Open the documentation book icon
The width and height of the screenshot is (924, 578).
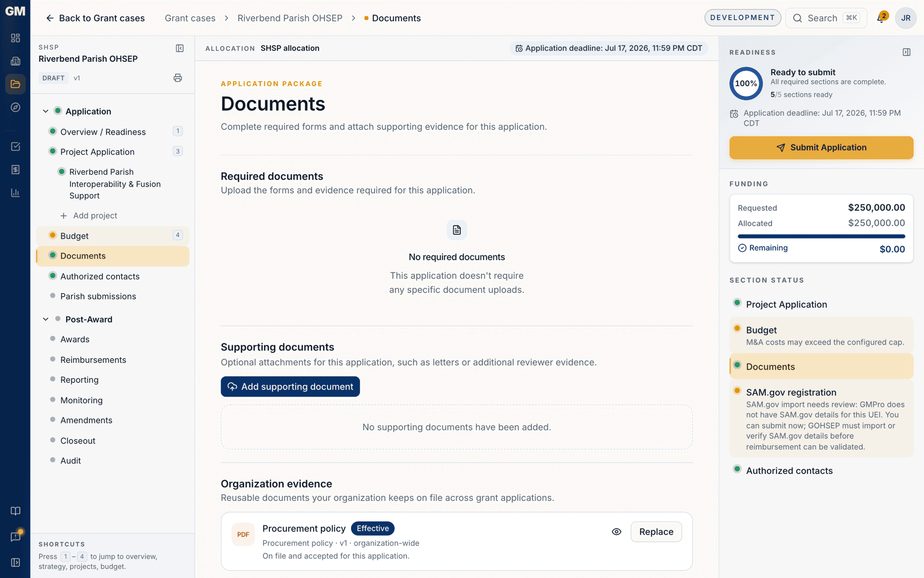pos(15,511)
